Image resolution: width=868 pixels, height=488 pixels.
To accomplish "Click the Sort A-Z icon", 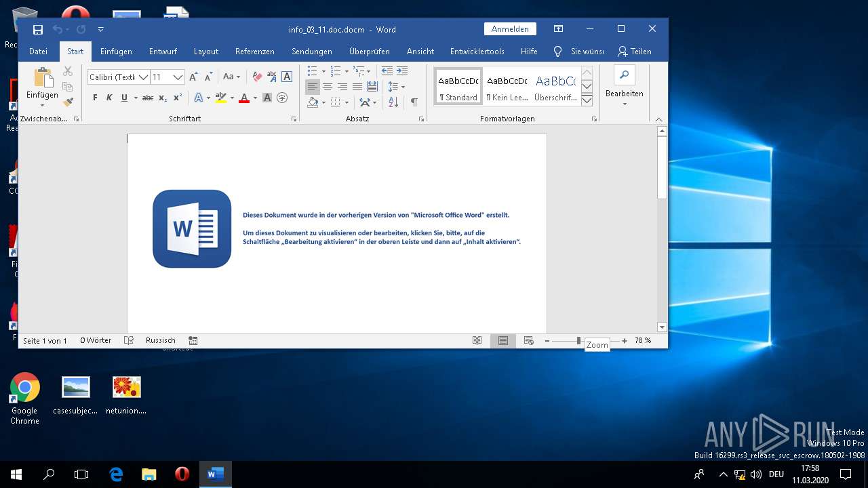I will 394,102.
